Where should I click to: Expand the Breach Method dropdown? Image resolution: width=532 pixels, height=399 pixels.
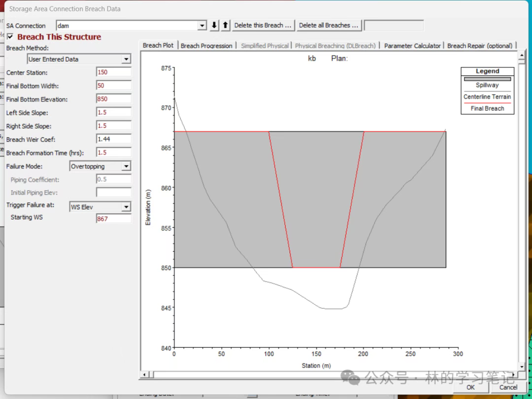pos(126,59)
